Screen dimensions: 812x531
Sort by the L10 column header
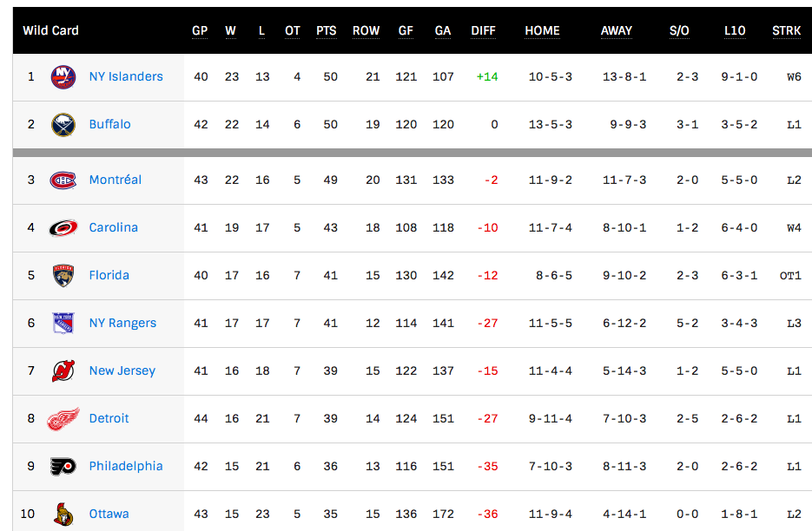tap(735, 30)
